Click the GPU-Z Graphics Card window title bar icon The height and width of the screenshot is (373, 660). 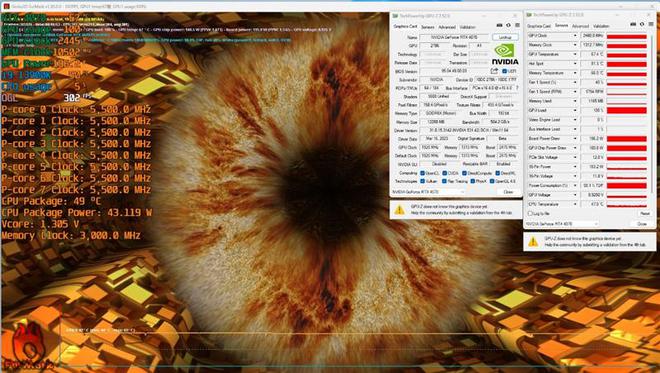coord(395,16)
